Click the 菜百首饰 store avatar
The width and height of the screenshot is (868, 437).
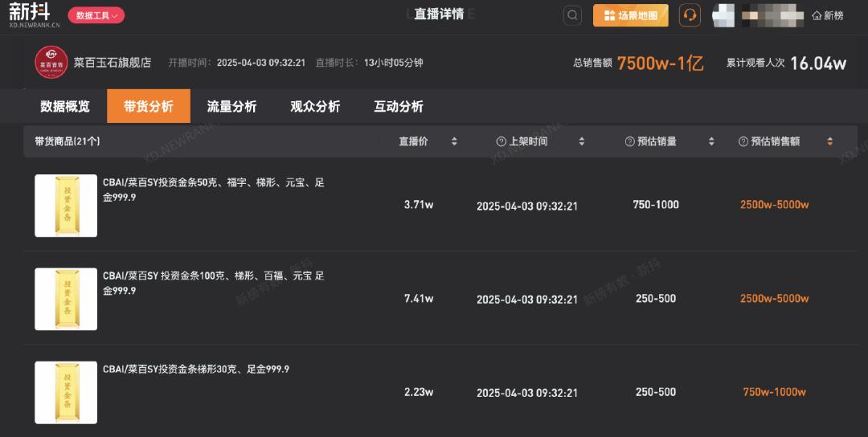coord(51,63)
